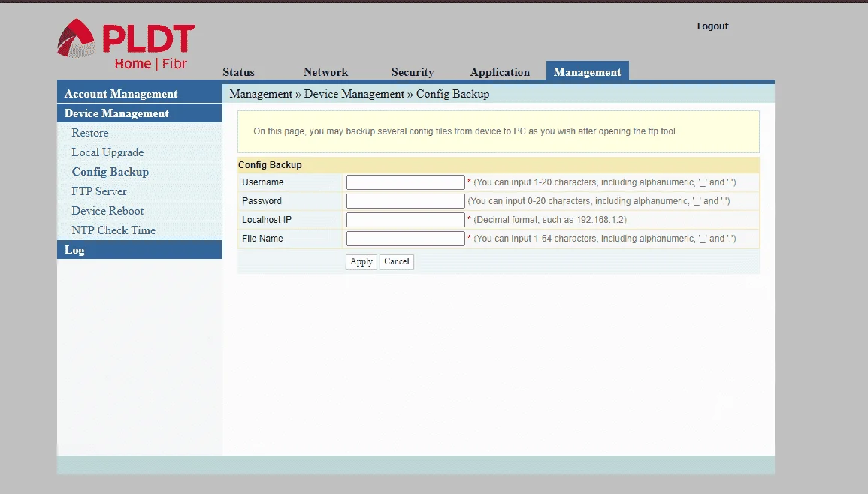Click into the File Name field
868x494 pixels.
[x=405, y=239]
